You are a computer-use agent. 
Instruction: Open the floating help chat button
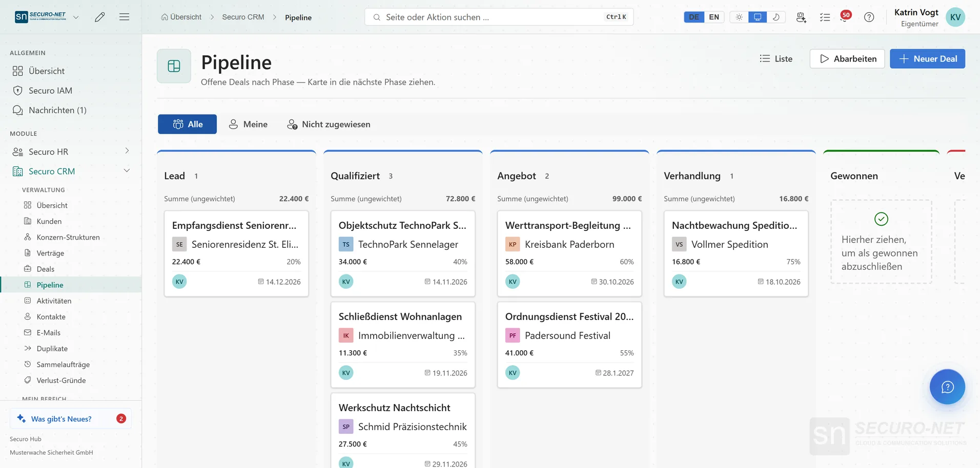(947, 387)
